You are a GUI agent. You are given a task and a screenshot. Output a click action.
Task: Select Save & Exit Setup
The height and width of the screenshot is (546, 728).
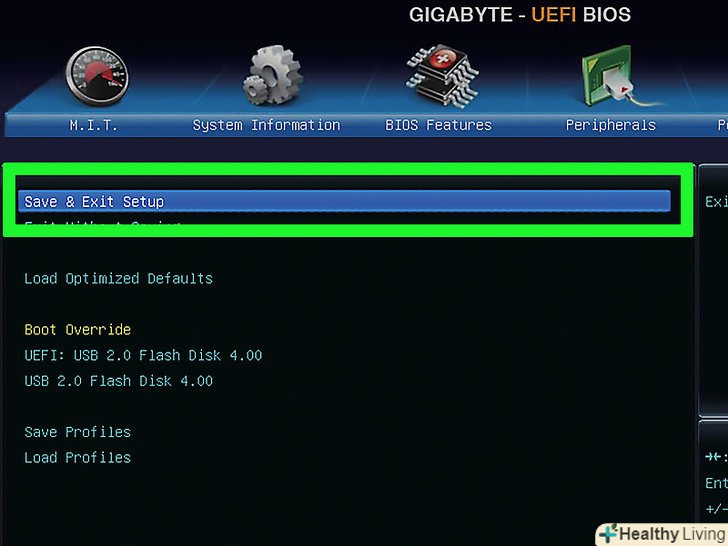[344, 202]
